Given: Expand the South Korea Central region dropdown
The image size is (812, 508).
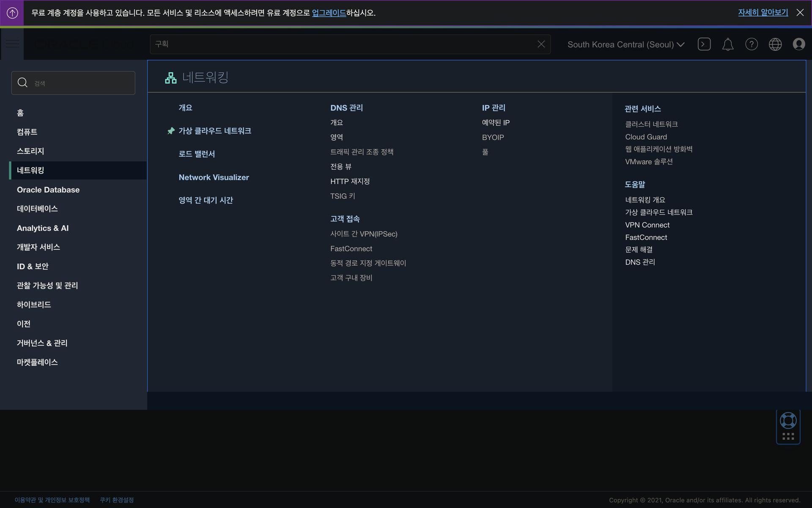Looking at the screenshot, I should 625,44.
